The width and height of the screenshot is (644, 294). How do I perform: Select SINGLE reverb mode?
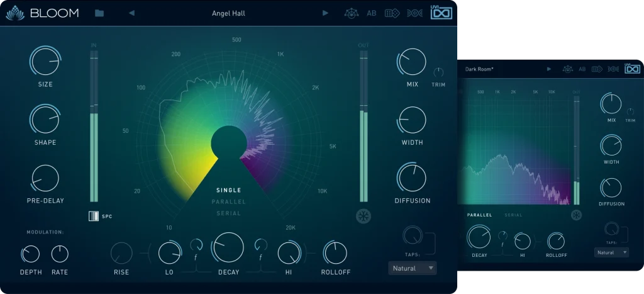(x=228, y=190)
